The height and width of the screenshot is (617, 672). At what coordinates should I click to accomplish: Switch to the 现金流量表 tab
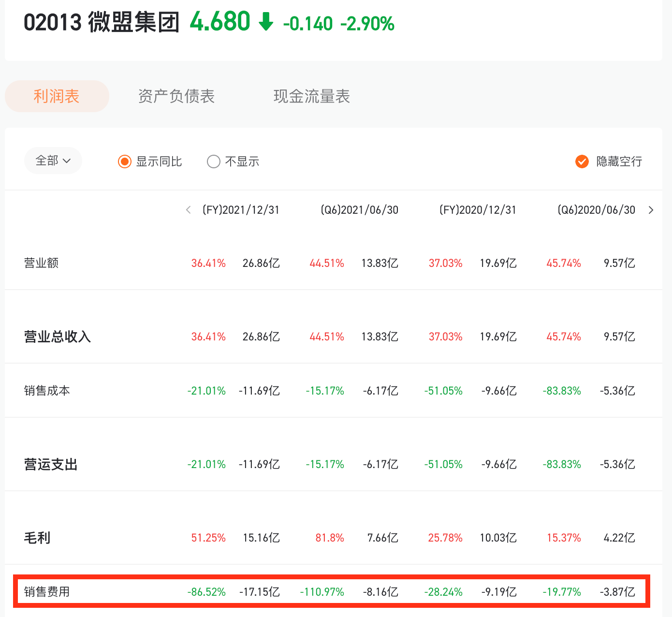click(x=312, y=96)
